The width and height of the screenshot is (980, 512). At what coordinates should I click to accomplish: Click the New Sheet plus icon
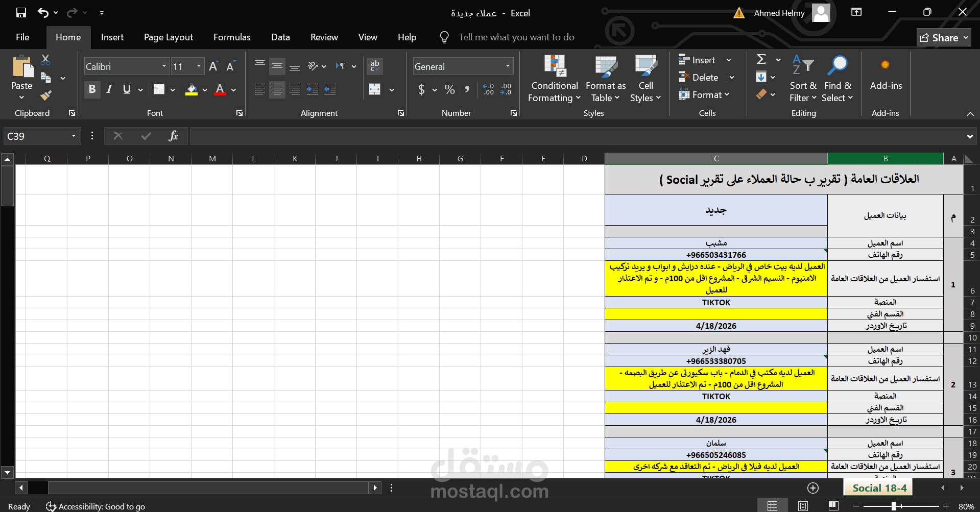[x=813, y=489]
